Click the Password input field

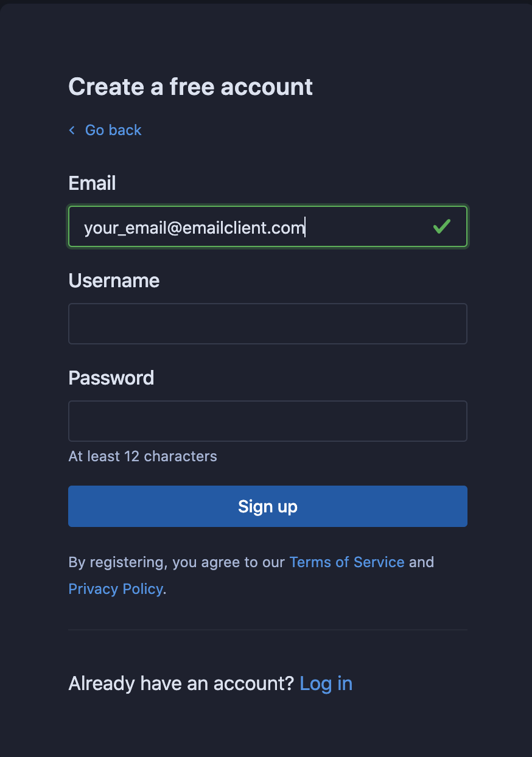click(x=268, y=420)
